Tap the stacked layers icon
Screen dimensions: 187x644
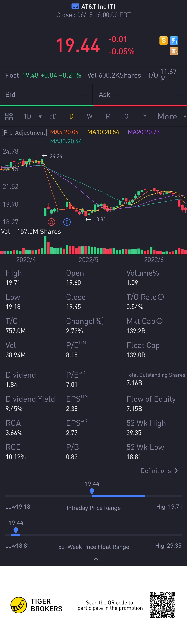pos(174,51)
